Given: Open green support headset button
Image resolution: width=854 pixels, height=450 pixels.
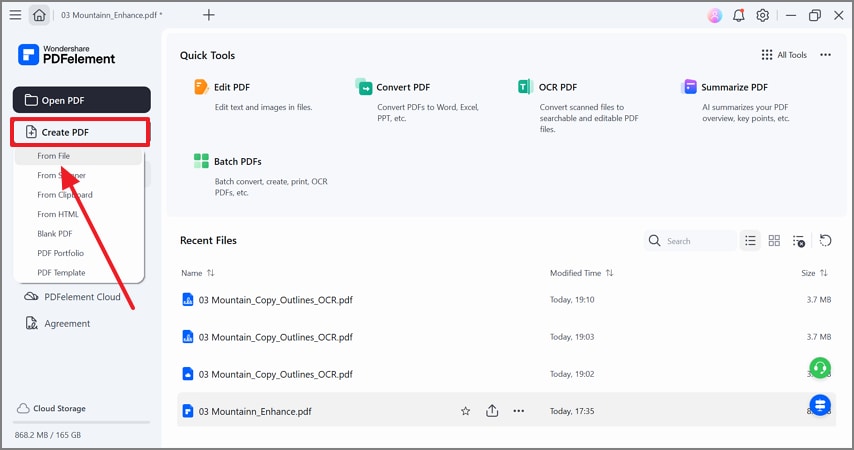Looking at the screenshot, I should 820,368.
